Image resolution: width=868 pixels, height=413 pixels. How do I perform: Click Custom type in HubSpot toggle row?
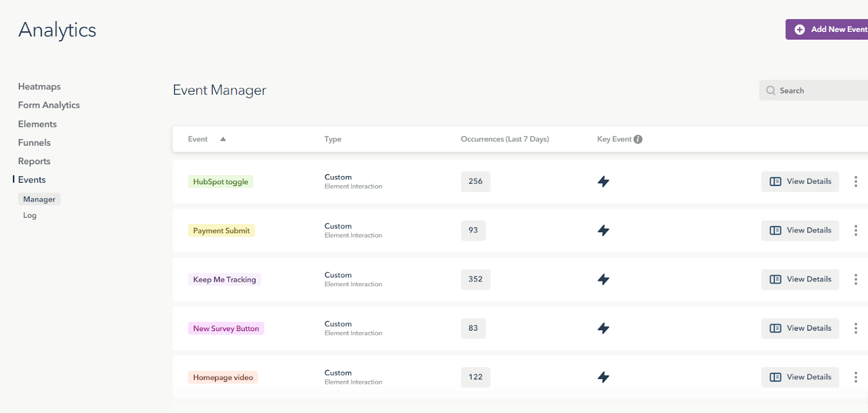(338, 177)
